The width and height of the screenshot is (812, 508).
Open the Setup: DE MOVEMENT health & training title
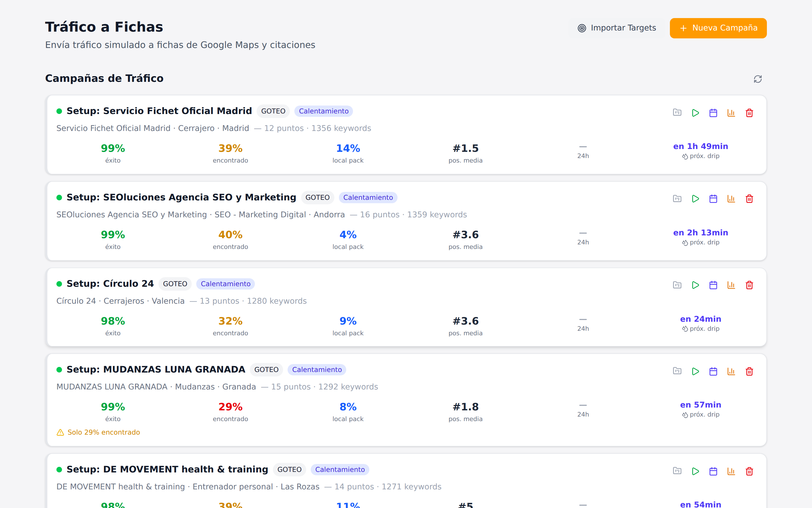(x=167, y=469)
